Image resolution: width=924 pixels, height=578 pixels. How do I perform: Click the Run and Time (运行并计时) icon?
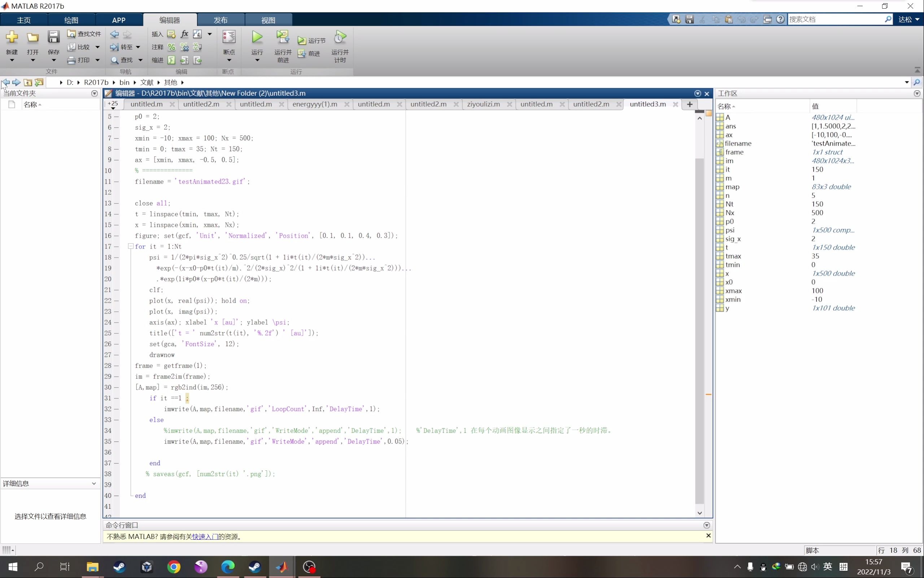click(340, 37)
